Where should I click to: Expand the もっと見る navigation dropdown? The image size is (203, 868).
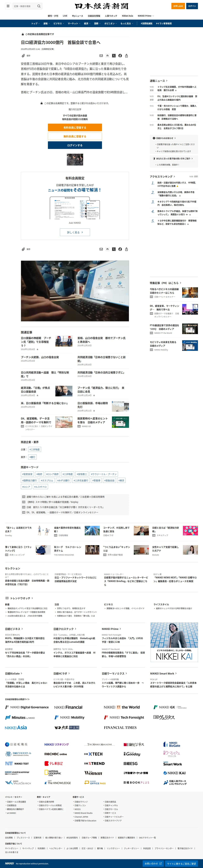pos(127,24)
